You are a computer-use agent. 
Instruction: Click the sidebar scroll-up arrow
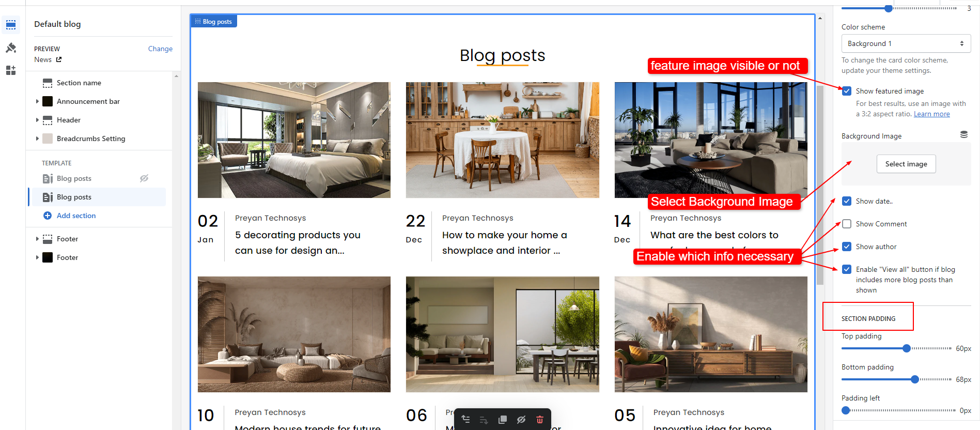coord(177,76)
